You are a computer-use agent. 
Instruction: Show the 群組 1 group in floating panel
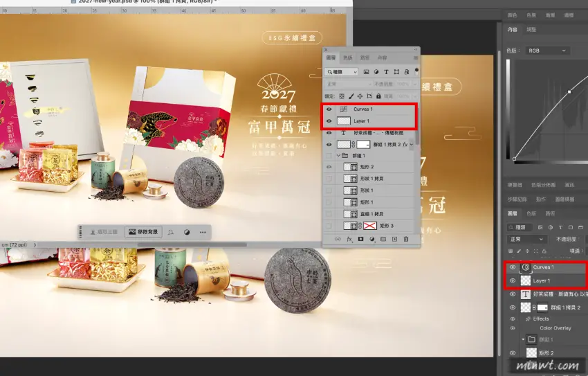[x=329, y=155]
